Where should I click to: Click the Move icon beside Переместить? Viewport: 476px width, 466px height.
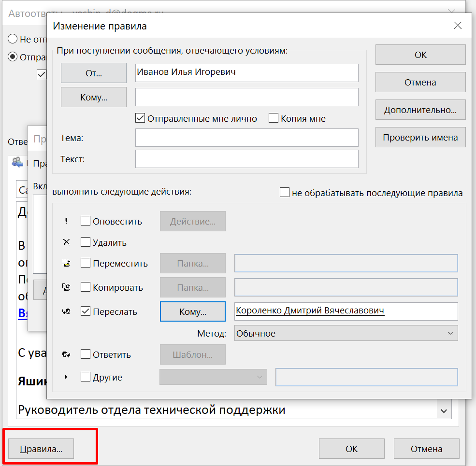pyautogui.click(x=67, y=263)
